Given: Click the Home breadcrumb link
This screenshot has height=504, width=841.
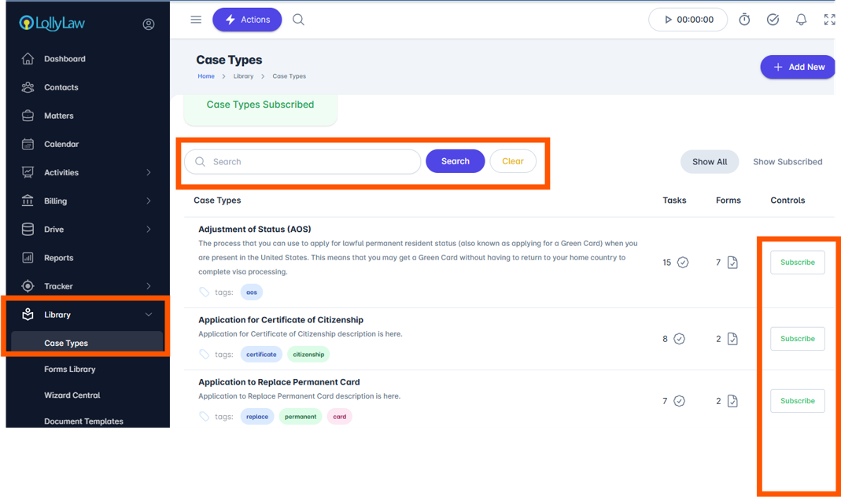Looking at the screenshot, I should 206,76.
